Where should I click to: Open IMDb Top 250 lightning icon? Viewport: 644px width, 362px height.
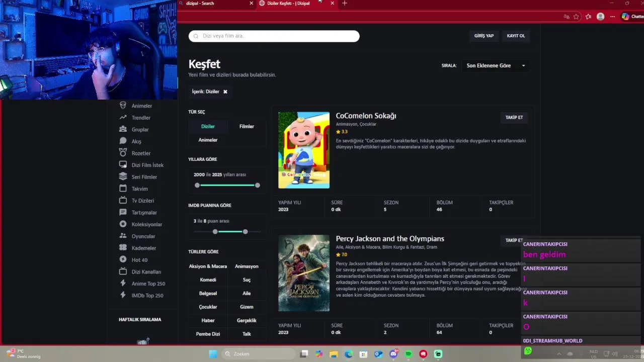pyautogui.click(x=123, y=295)
